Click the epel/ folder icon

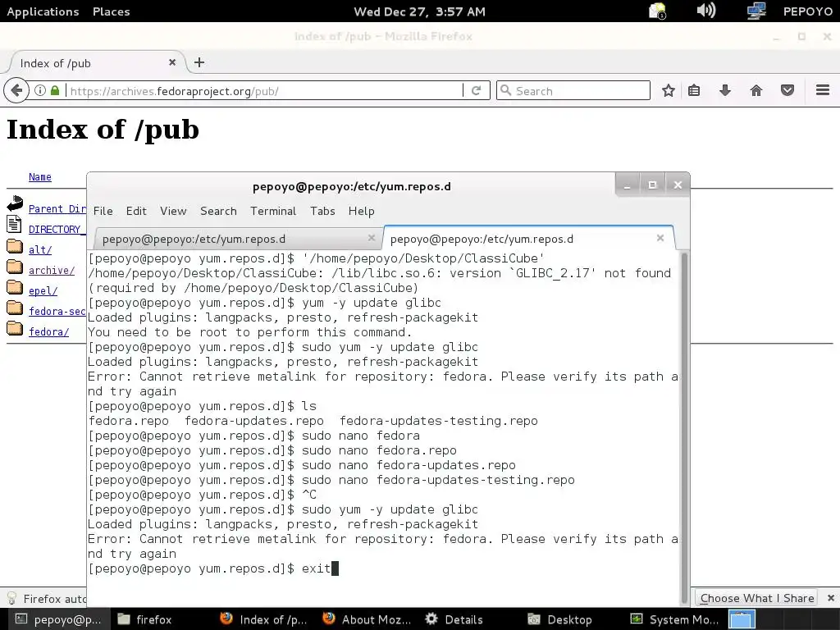coord(15,288)
